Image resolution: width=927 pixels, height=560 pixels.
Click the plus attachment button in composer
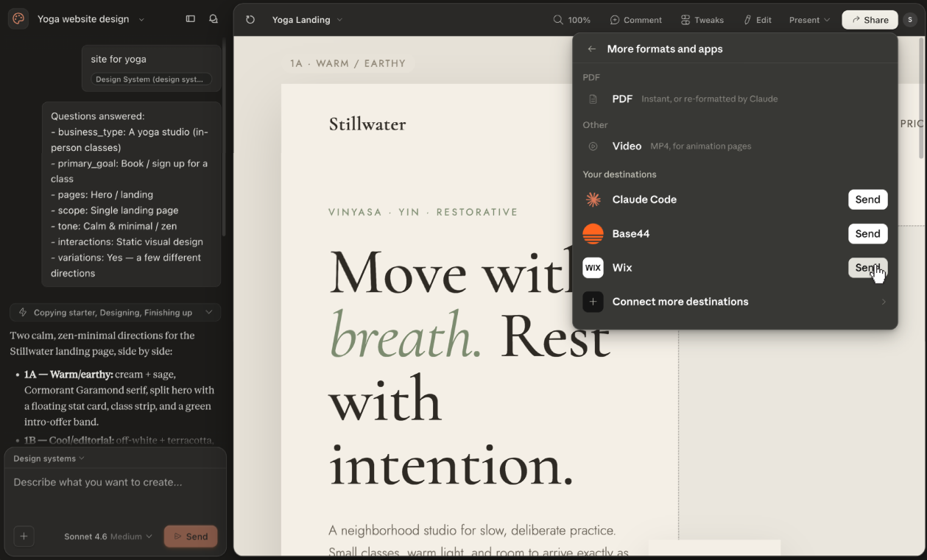pyautogui.click(x=24, y=536)
